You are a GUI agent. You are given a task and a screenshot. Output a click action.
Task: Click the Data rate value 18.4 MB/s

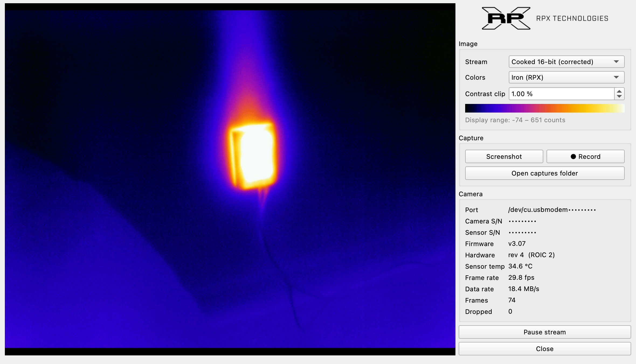(x=524, y=289)
